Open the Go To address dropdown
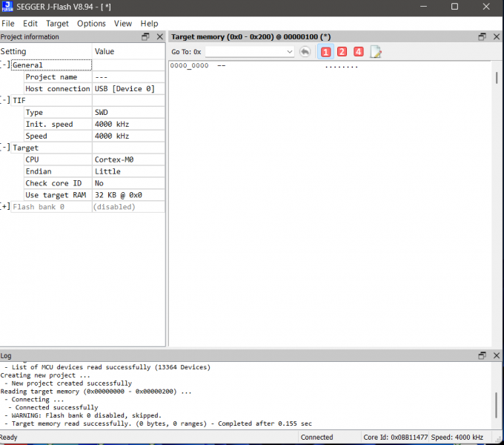Viewport: 504px width, 445px height. click(290, 52)
